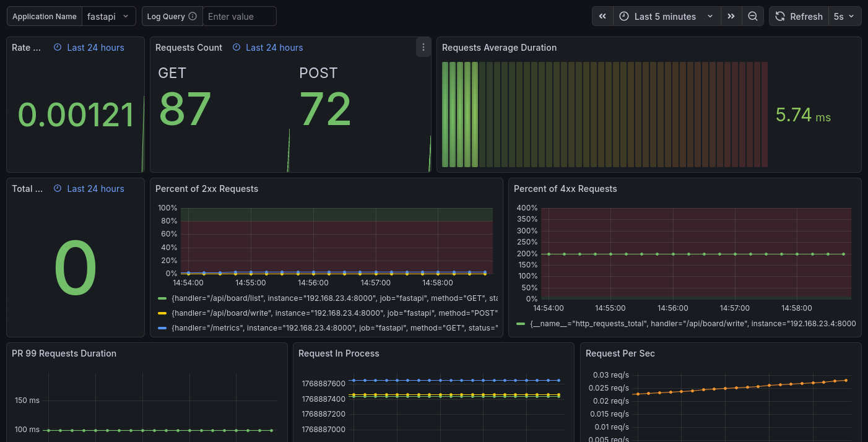This screenshot has width=868, height=442.
Task: Click the Log Query info icon
Action: click(x=193, y=17)
